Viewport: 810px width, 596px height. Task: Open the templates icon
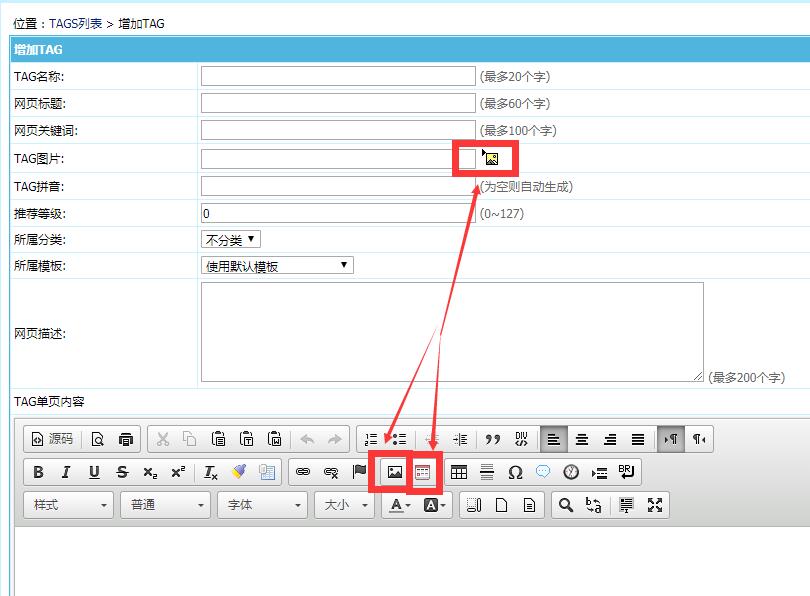[x=529, y=505]
